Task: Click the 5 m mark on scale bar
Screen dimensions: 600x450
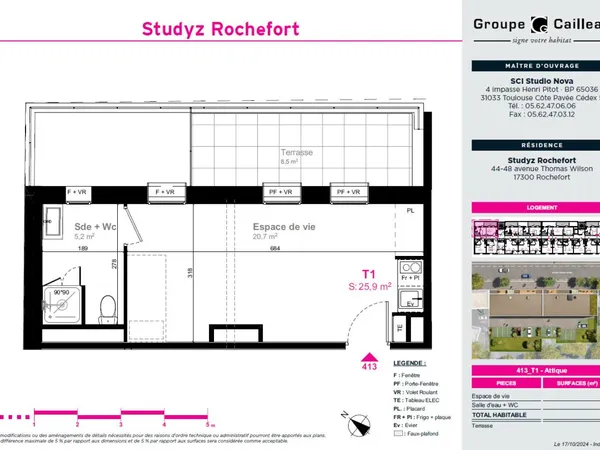Action: point(210,424)
